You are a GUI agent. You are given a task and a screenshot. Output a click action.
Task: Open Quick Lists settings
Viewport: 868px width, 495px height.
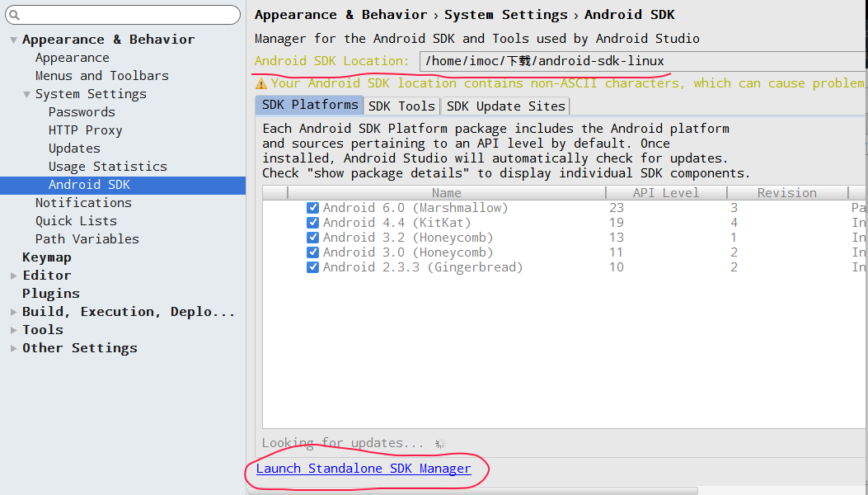pyautogui.click(x=77, y=221)
